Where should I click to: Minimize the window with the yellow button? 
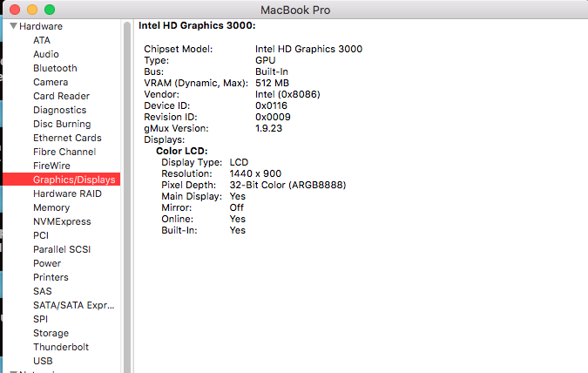pyautogui.click(x=32, y=10)
